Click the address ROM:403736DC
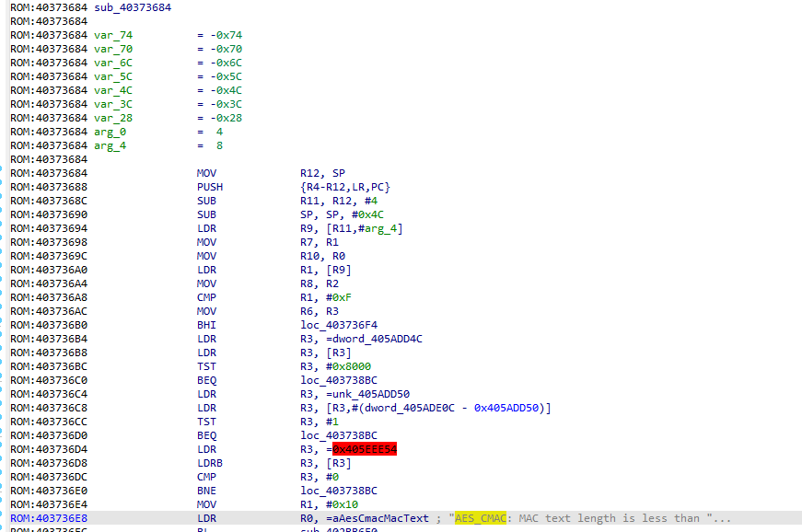Image resolution: width=802 pixels, height=532 pixels. point(49,477)
